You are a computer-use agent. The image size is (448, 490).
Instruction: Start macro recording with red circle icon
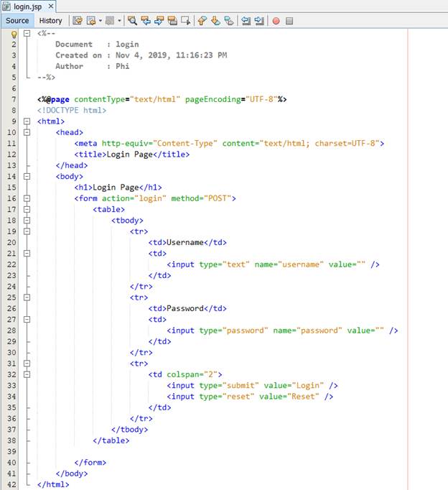276,21
